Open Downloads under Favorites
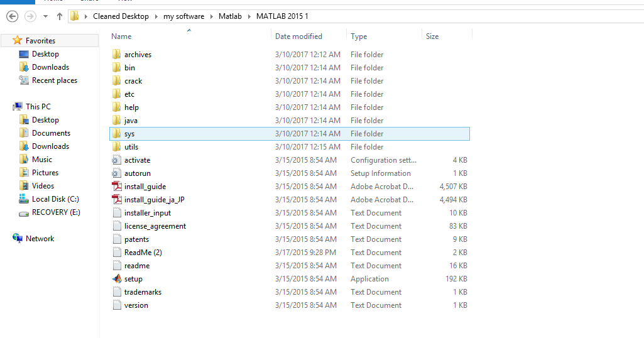Viewport: 644px width, 338px height. (x=50, y=67)
